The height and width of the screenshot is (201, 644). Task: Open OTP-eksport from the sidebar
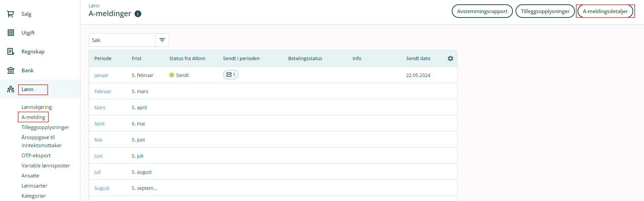pos(36,156)
